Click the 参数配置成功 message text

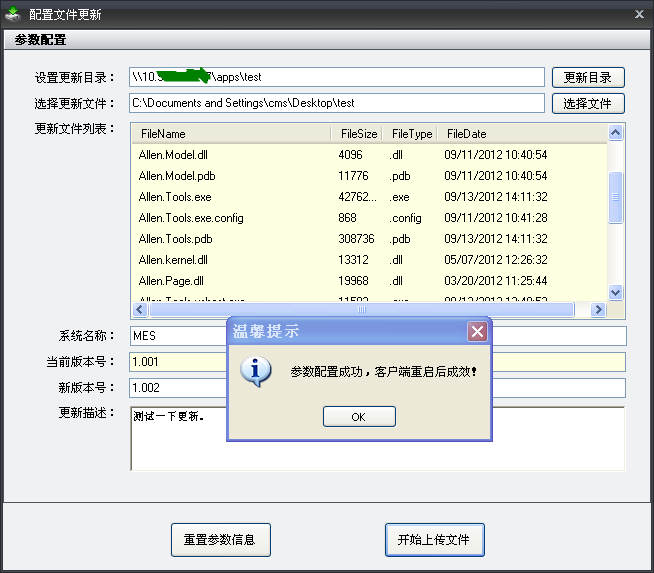(383, 371)
